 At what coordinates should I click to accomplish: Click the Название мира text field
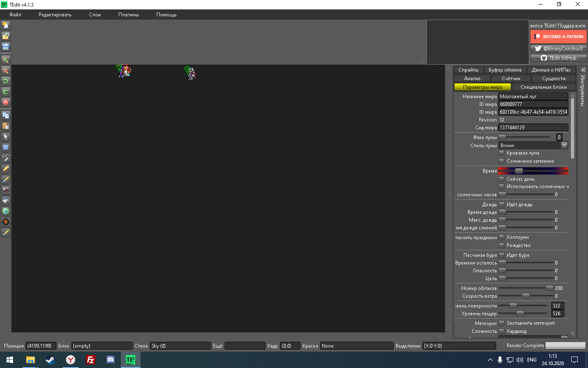533,96
